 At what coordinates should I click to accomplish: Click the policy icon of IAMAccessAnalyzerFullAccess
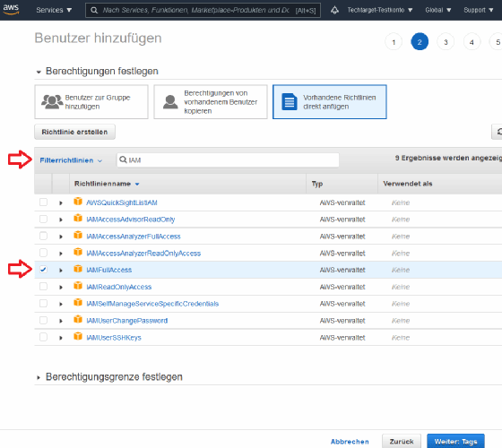click(x=78, y=235)
